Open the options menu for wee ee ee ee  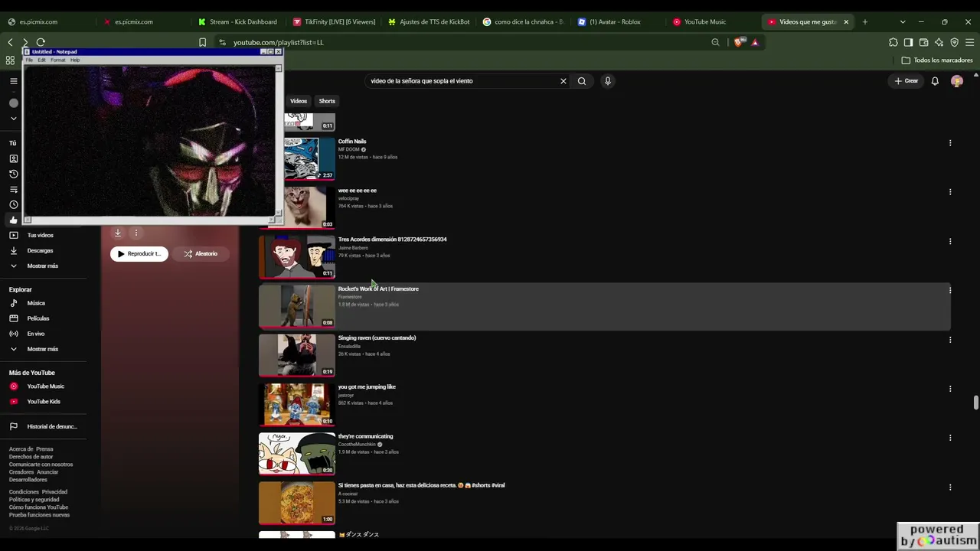pyautogui.click(x=950, y=192)
